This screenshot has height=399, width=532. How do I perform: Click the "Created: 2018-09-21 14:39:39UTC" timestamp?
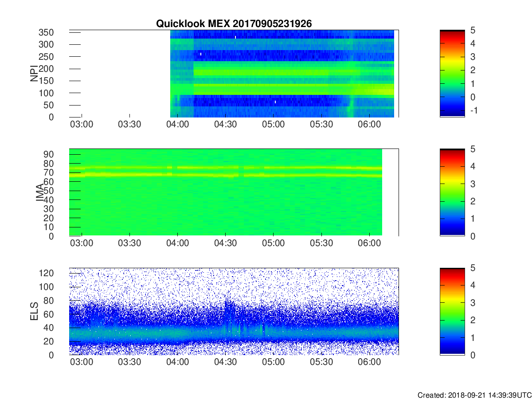pyautogui.click(x=474, y=395)
